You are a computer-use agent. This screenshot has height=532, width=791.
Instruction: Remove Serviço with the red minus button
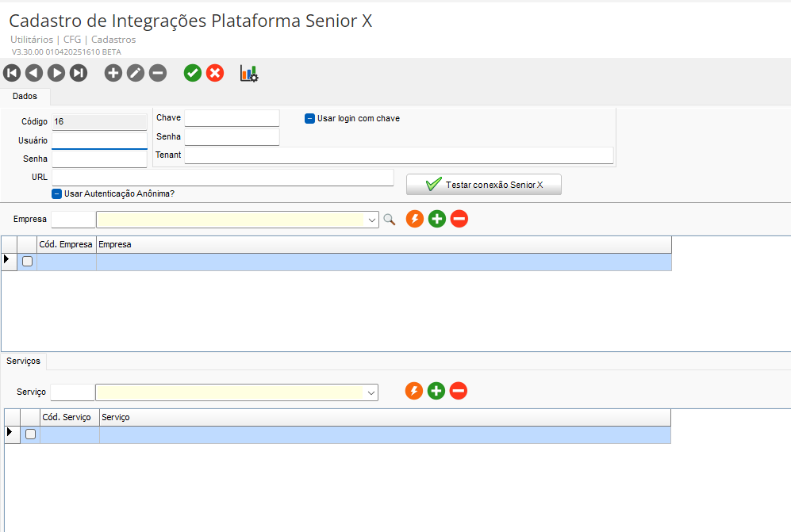click(x=459, y=391)
